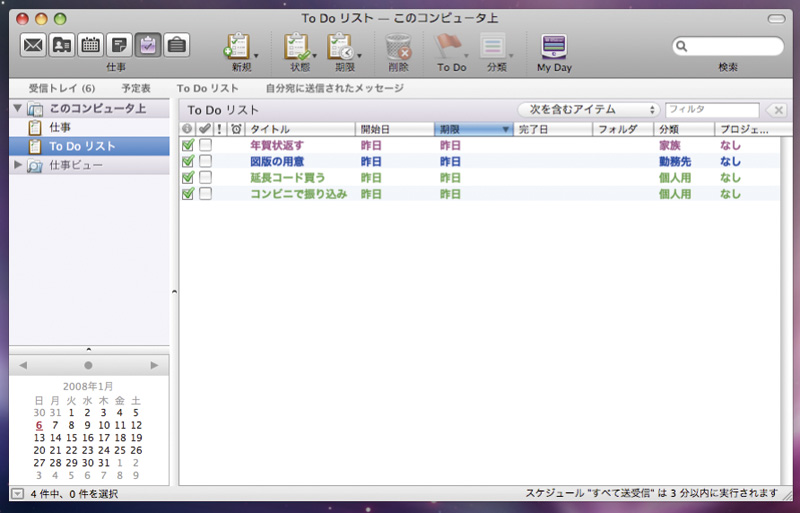Open the Mail view icon
800x513 pixels.
tap(34, 44)
